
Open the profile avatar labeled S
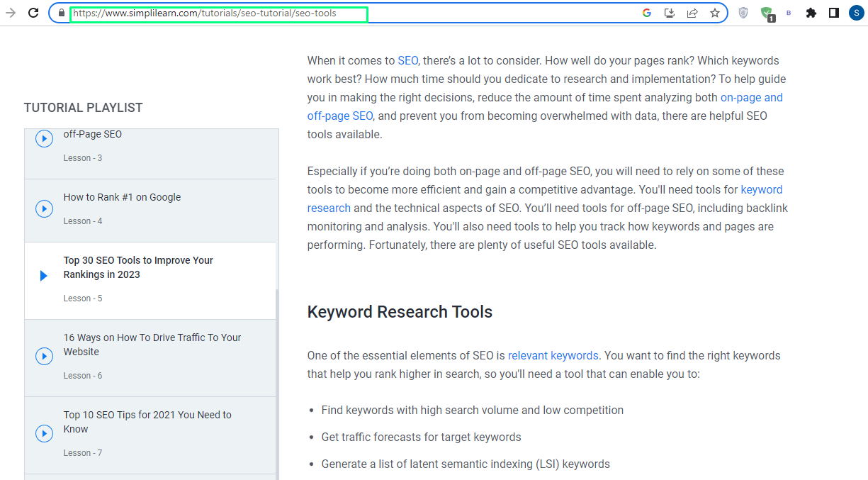857,13
